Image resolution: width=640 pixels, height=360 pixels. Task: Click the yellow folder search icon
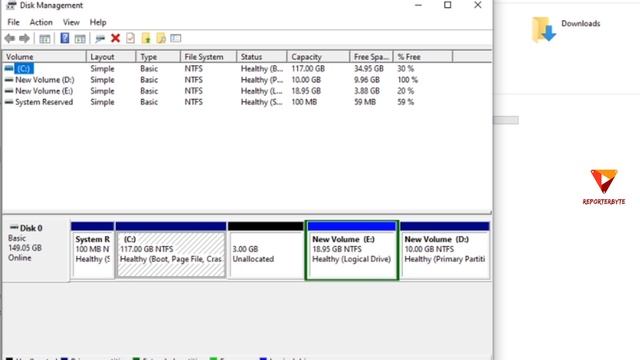[161, 38]
